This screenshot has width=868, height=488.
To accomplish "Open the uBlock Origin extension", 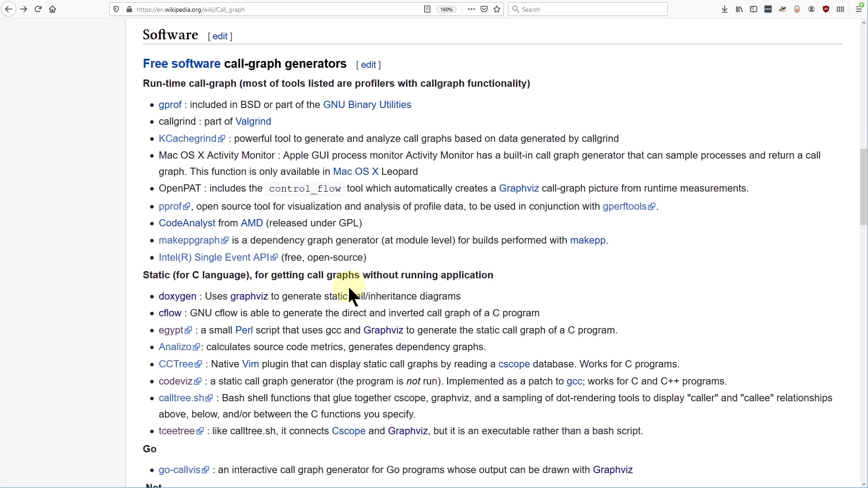I will 826,9.
